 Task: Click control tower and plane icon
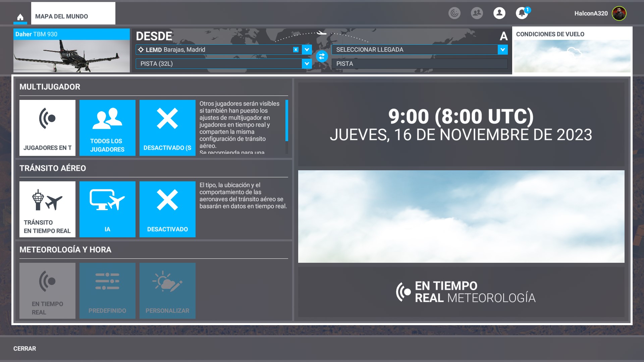(x=47, y=200)
